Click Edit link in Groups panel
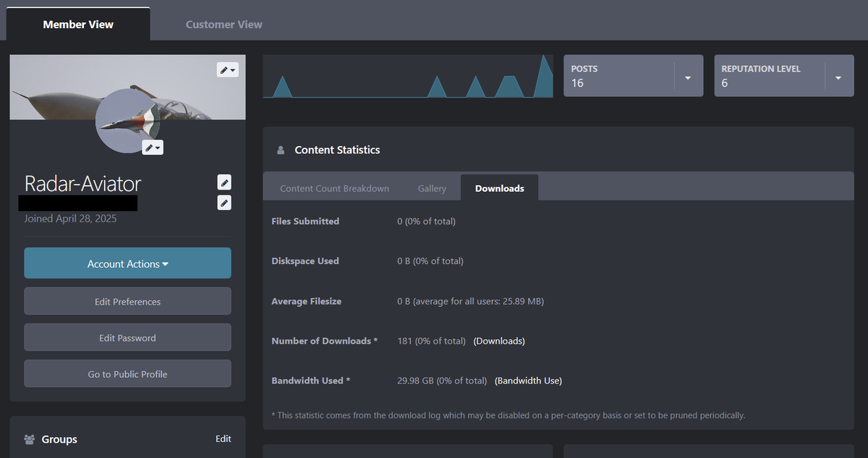 coord(224,439)
